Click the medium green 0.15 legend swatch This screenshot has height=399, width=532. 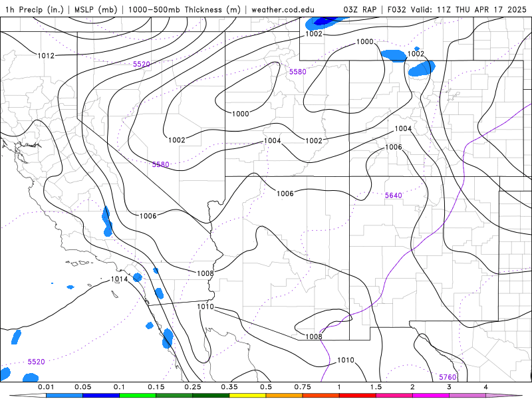[x=174, y=396]
